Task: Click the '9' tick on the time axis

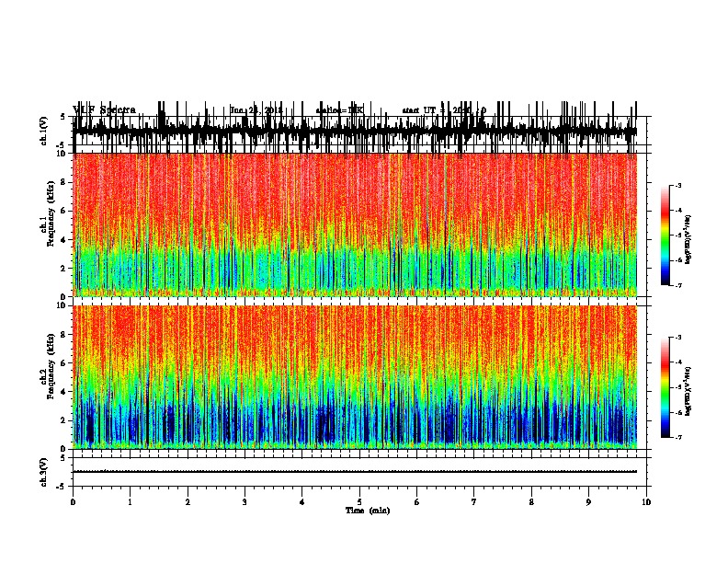Action: pos(588,502)
